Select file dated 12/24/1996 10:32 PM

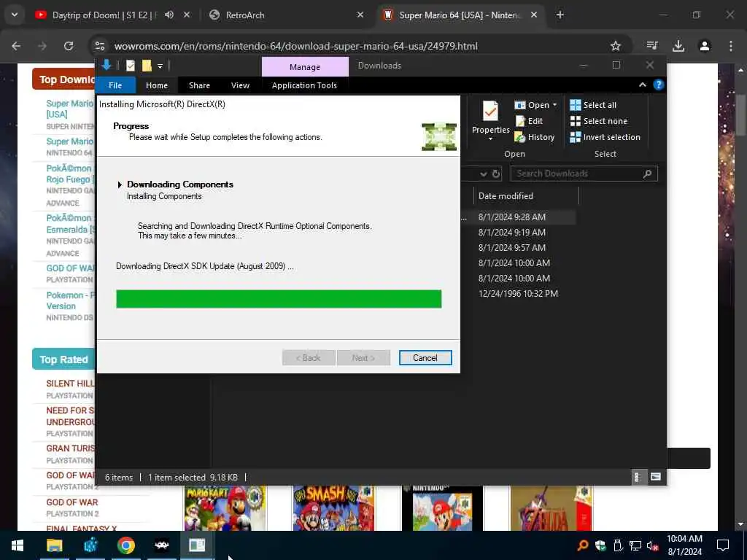(518, 294)
